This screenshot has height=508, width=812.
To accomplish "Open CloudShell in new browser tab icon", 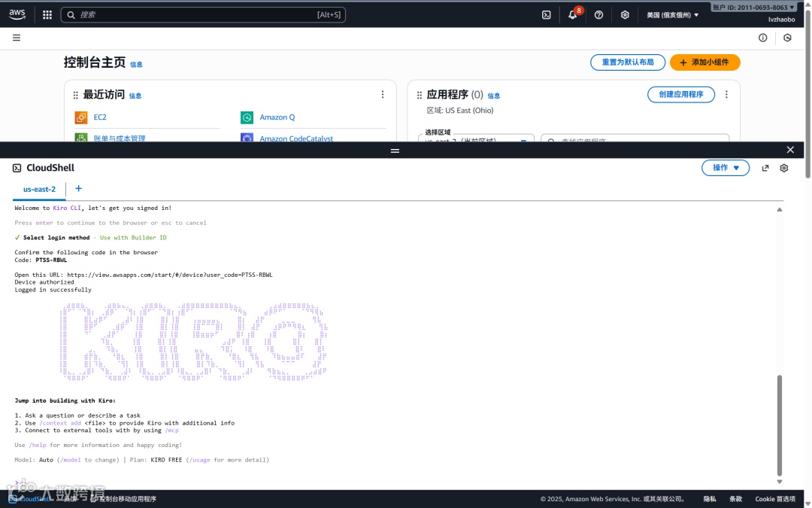I will click(x=765, y=168).
